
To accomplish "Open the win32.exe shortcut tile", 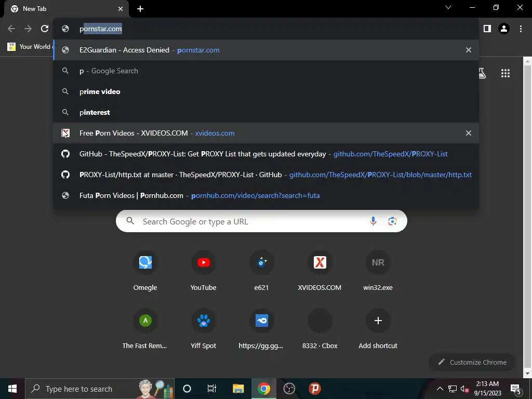I will (x=378, y=271).
